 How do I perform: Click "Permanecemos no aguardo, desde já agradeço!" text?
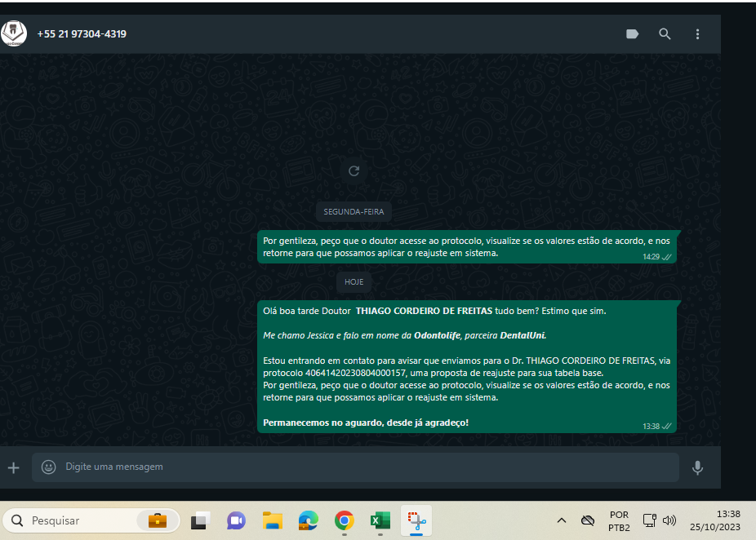[x=366, y=423]
